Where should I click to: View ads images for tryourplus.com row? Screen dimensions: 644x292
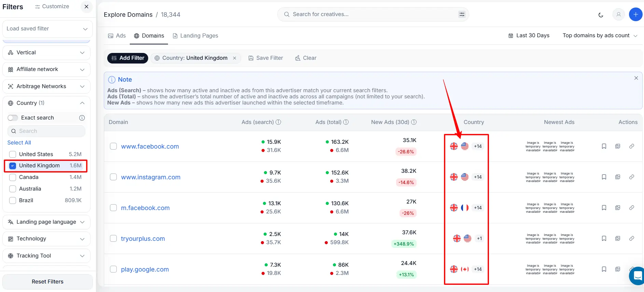click(618, 239)
